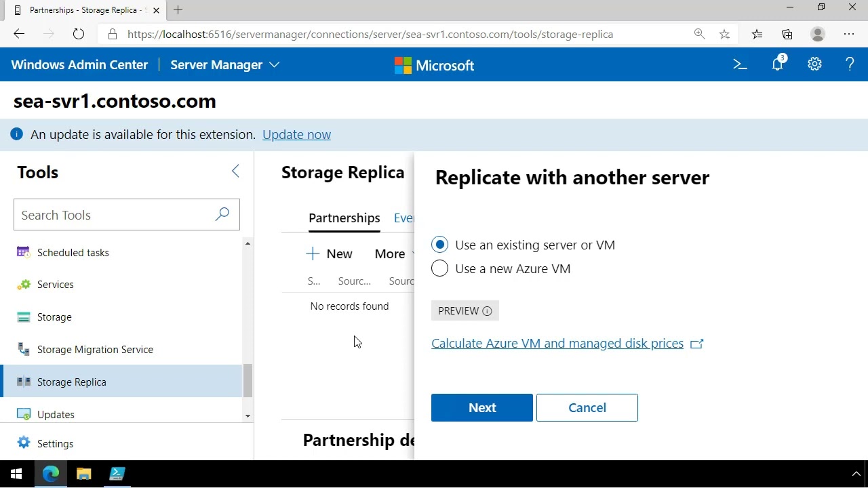Click the browser refresh button
The width and height of the screenshot is (868, 488).
click(79, 34)
